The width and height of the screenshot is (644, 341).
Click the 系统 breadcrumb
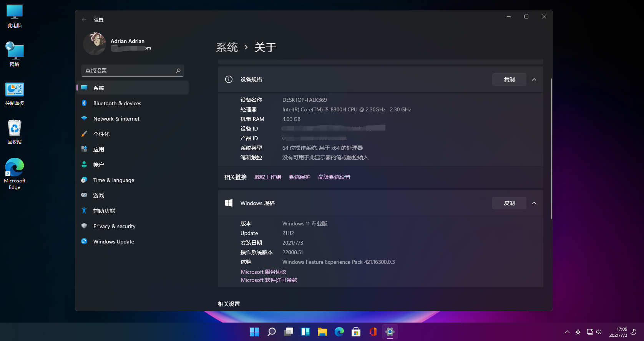pyautogui.click(x=227, y=47)
